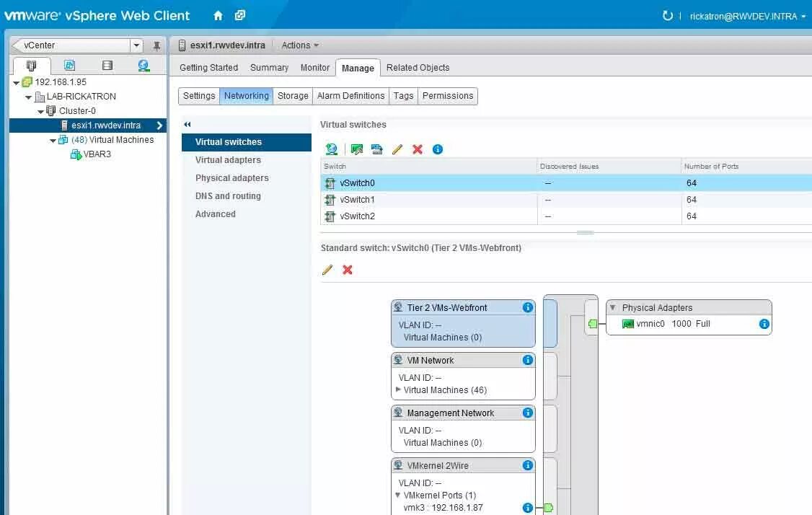The height and width of the screenshot is (515, 812).
Task: Select Advanced in side menu
Action: [x=247, y=214]
